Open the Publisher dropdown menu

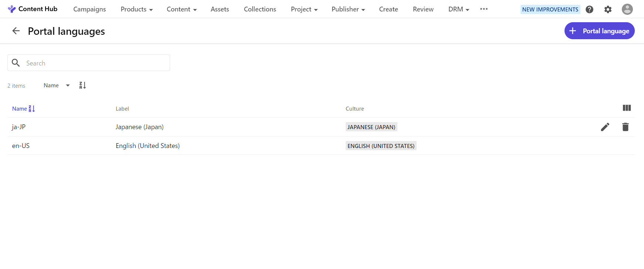pyautogui.click(x=348, y=9)
